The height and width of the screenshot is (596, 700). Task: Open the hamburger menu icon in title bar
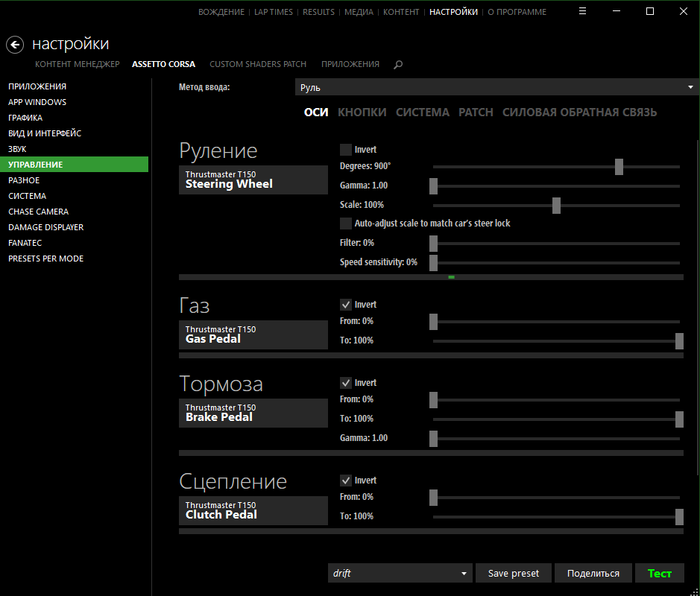[582, 11]
